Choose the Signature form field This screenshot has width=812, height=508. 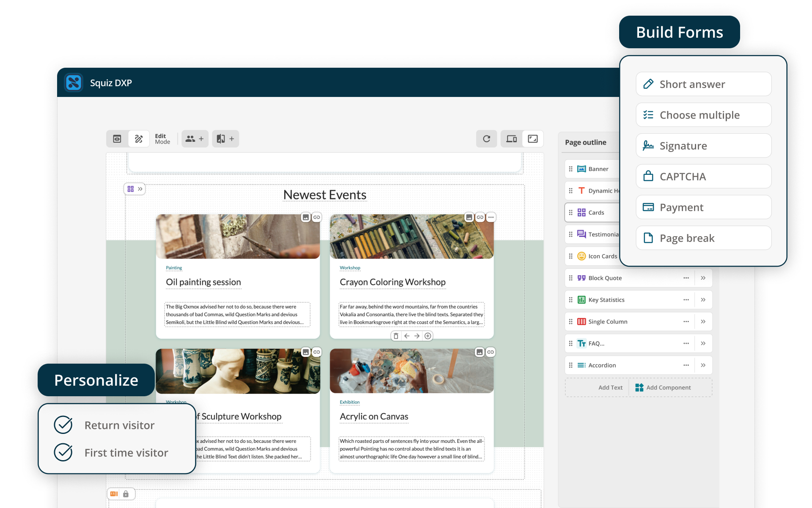703,146
